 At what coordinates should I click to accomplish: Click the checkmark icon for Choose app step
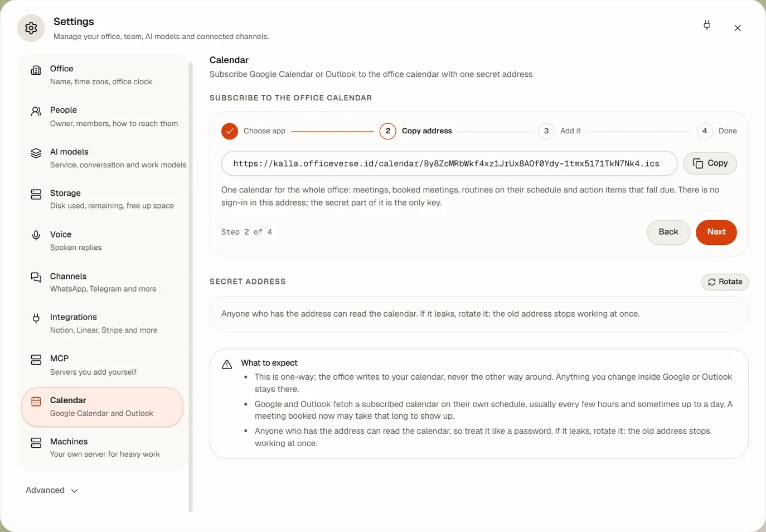tap(230, 131)
